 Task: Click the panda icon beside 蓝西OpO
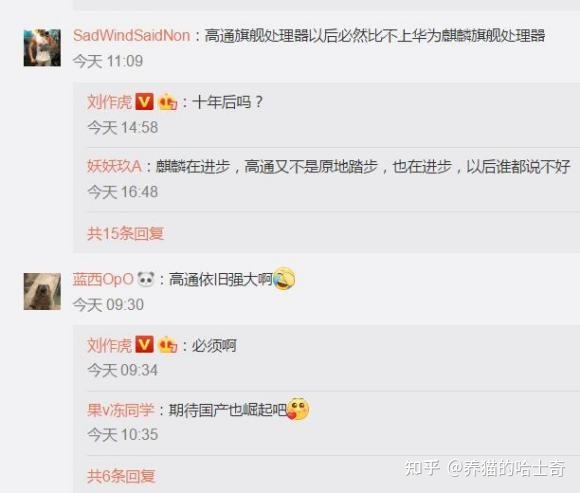tap(146, 279)
